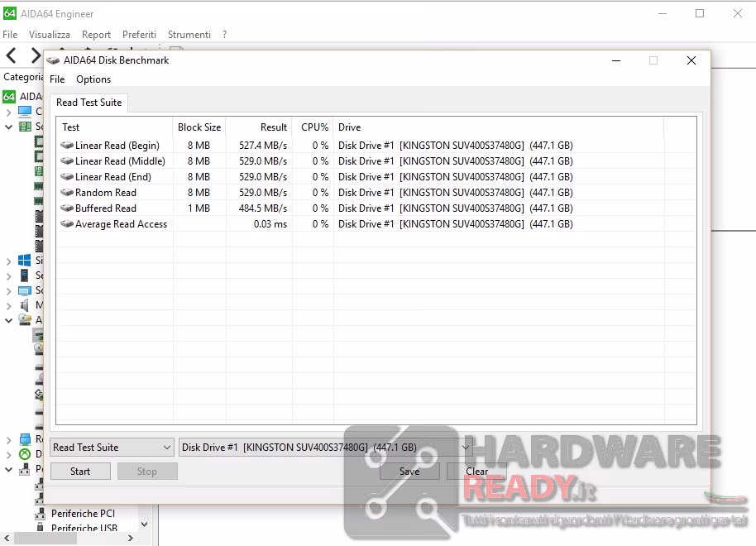This screenshot has height=546, width=756.
Task: Open the Visualizza menu
Action: [49, 34]
